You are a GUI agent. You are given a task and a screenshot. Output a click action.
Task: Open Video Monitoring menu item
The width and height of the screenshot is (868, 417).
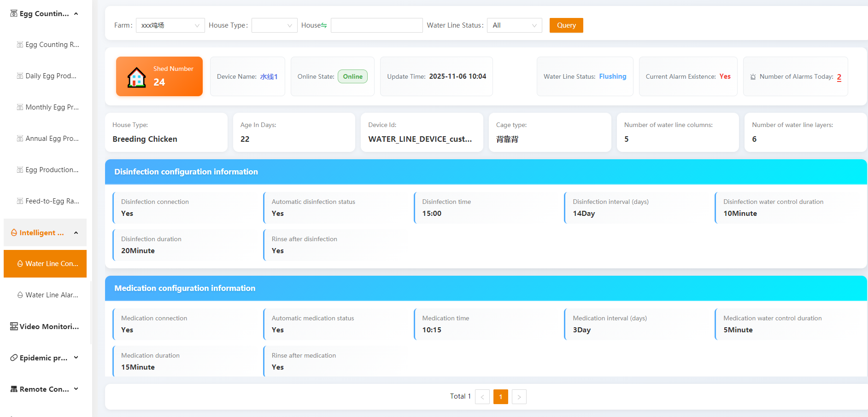45,326
